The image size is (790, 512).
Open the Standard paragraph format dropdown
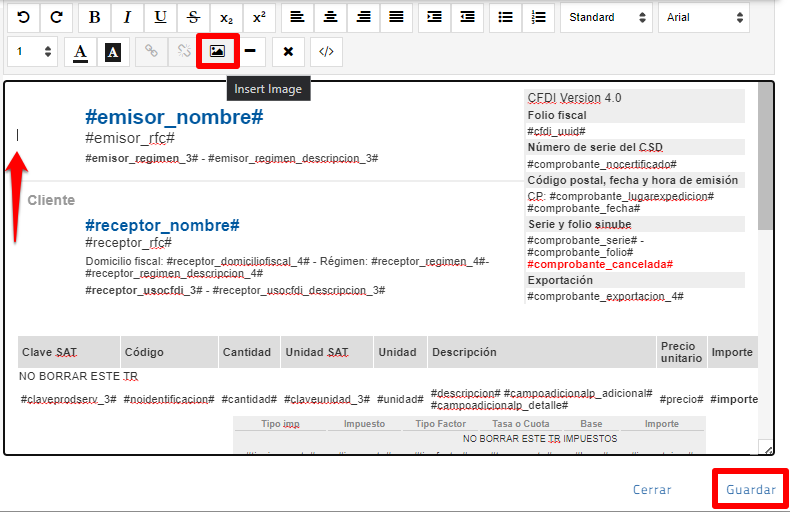(605, 17)
